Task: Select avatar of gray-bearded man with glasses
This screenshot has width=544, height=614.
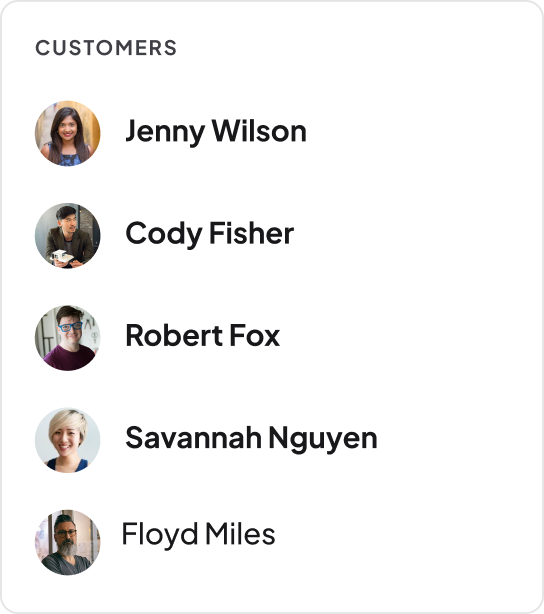Action: point(67,542)
